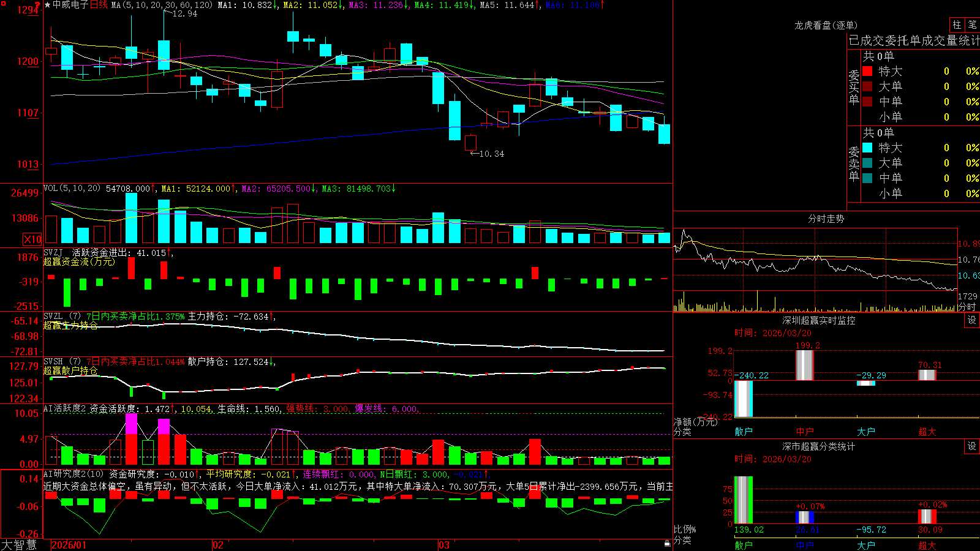Click the 小单 row under 委卖单
This screenshot has height=551, width=980.
click(921, 193)
